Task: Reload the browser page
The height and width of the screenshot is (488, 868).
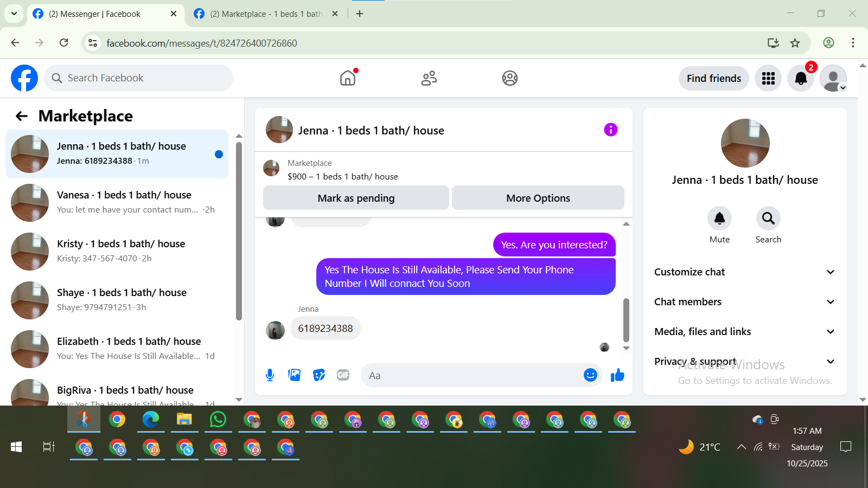Action: (64, 43)
